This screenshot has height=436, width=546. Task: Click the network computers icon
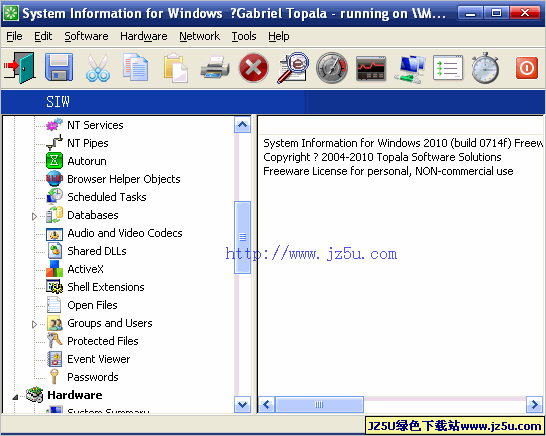tap(410, 68)
